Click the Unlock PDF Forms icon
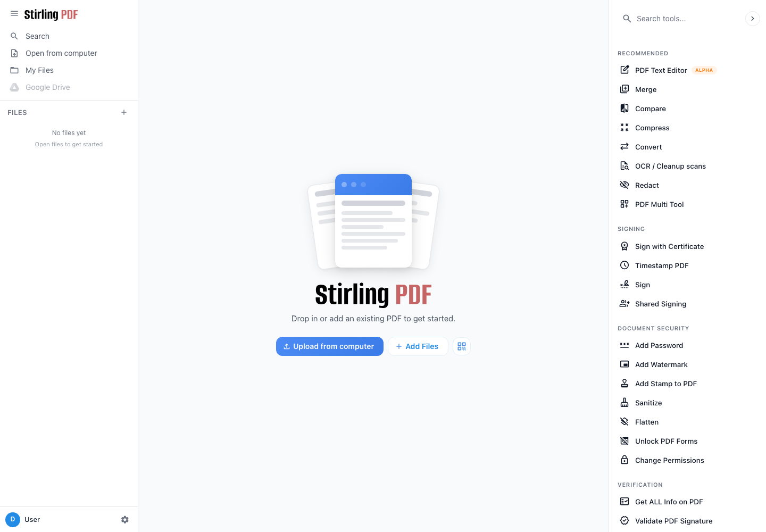 (x=625, y=440)
